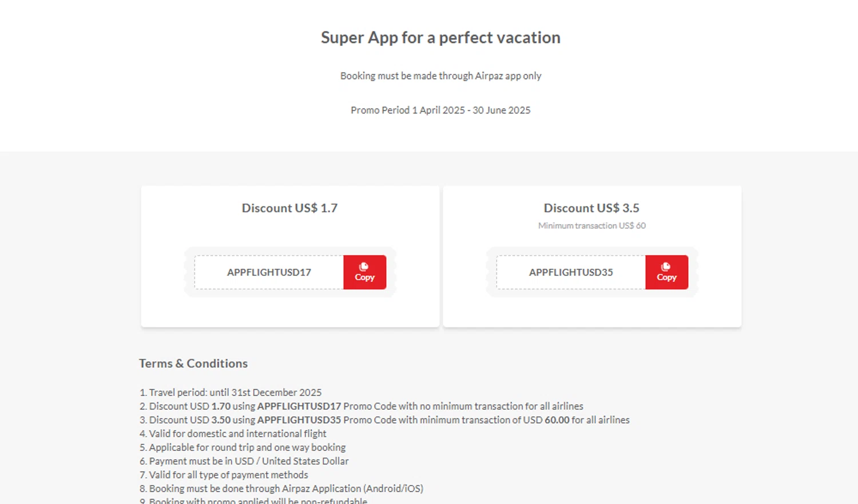Click the Minimum transaction US$ 60 note
858x504 pixels.
coord(591,225)
